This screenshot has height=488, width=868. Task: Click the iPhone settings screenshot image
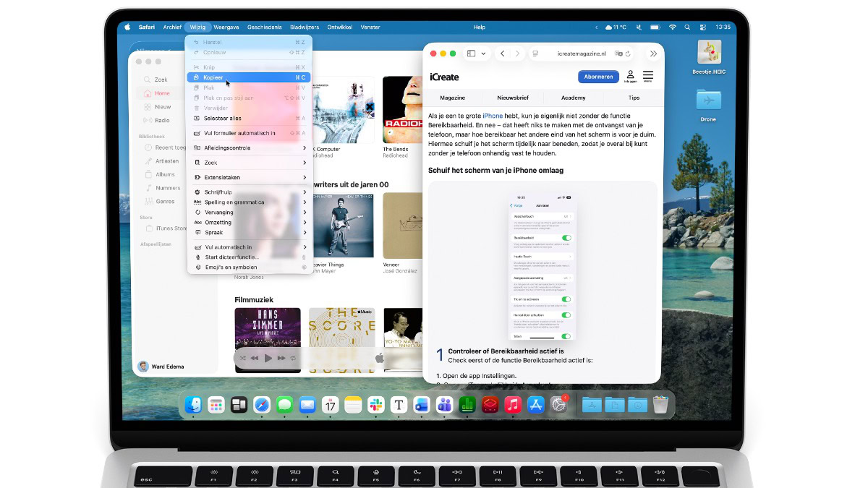(x=542, y=267)
